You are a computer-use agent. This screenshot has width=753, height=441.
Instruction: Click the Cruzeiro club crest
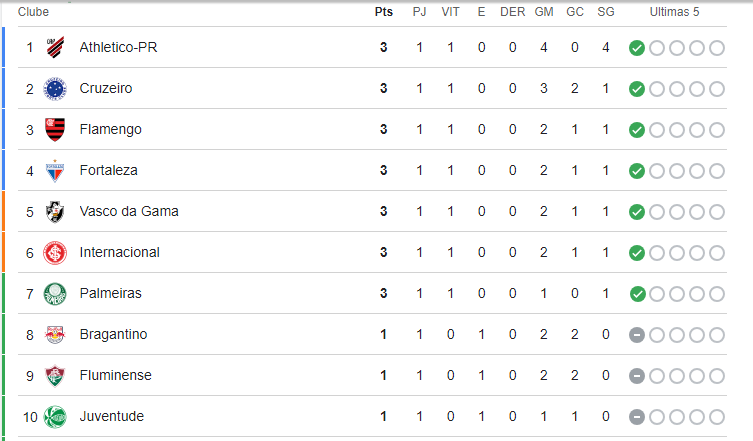(x=55, y=88)
